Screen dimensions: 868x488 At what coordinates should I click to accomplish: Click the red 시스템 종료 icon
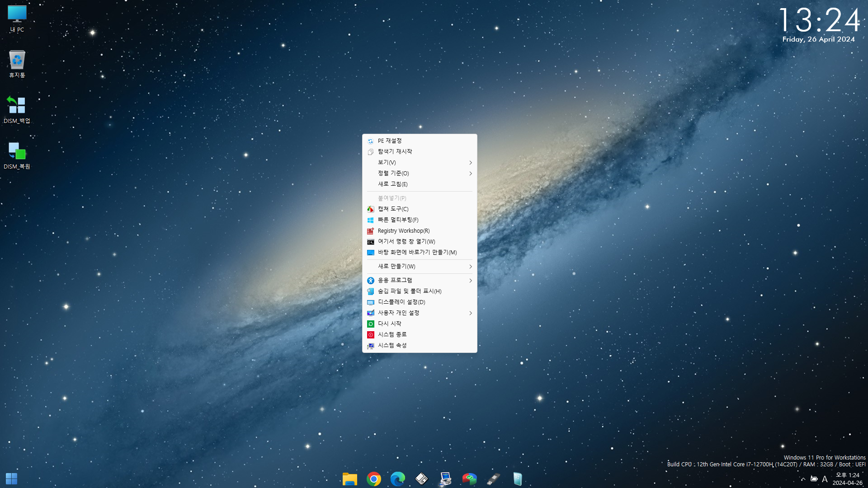click(x=371, y=335)
